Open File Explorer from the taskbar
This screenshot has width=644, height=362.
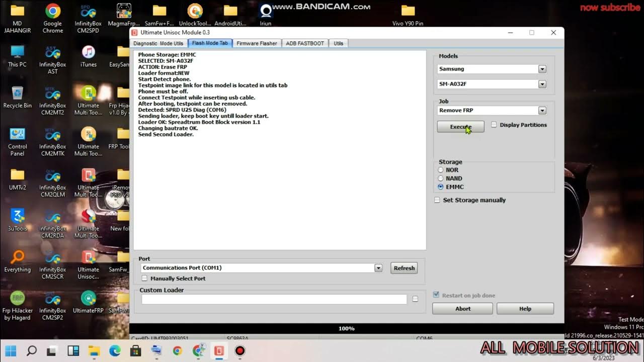coord(94,350)
